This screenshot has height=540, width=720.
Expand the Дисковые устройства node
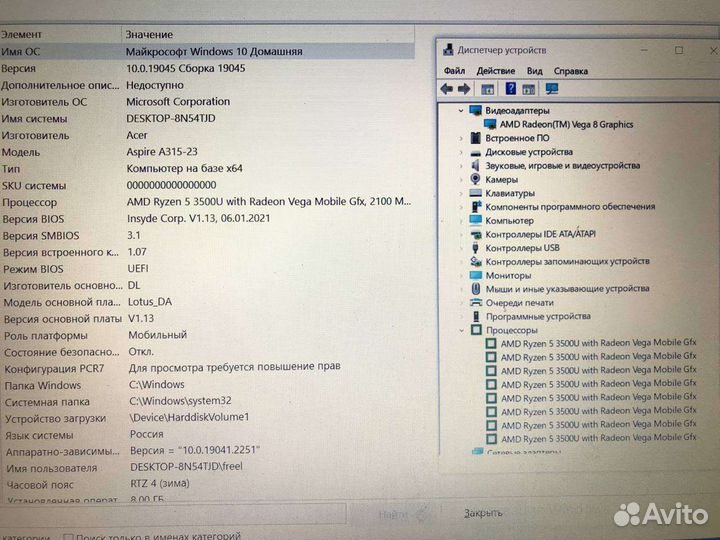pos(461,152)
